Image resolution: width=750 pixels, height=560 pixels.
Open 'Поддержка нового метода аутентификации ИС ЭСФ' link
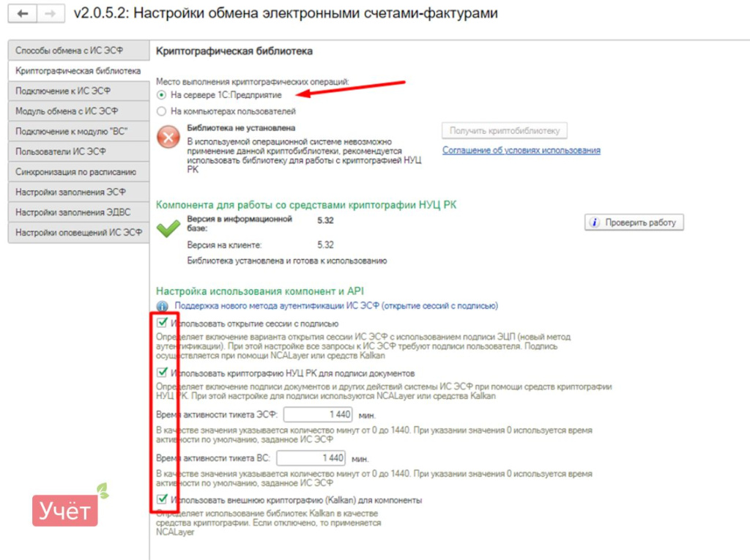(336, 305)
